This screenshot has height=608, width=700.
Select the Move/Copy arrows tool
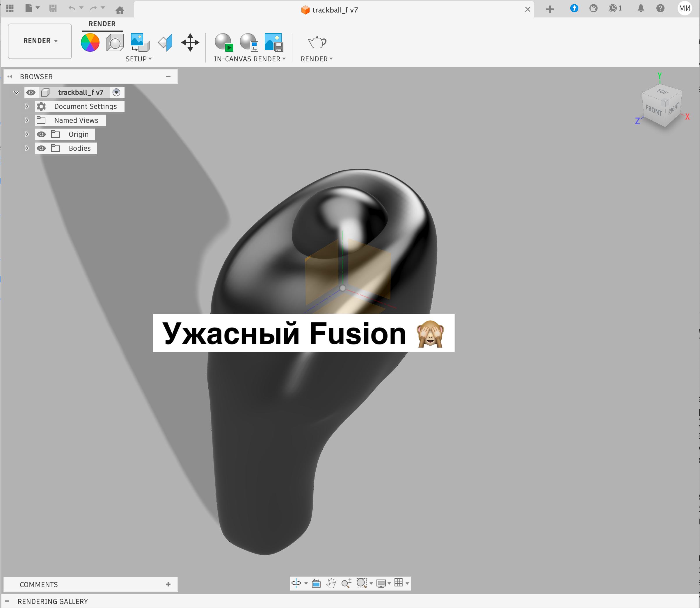click(x=190, y=42)
